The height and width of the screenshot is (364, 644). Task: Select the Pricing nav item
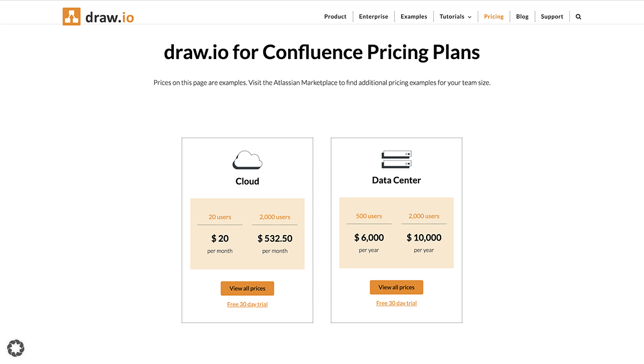(x=494, y=17)
